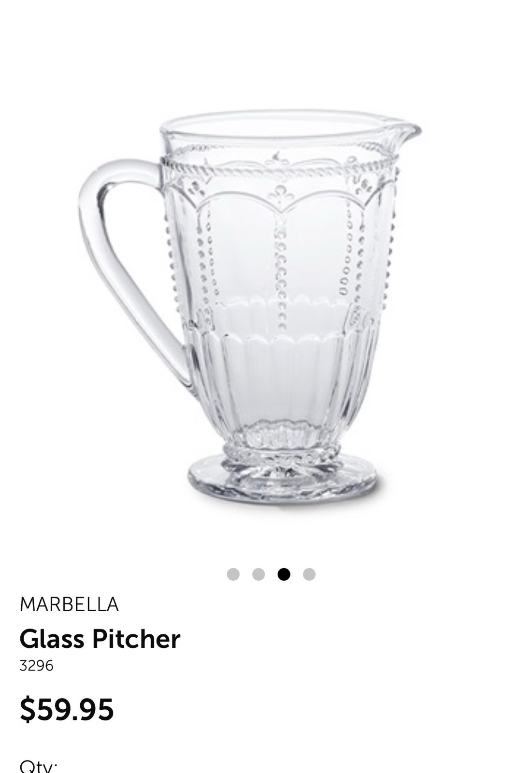Click the active third carousel dot
The width and height of the screenshot is (532, 773).
(284, 574)
